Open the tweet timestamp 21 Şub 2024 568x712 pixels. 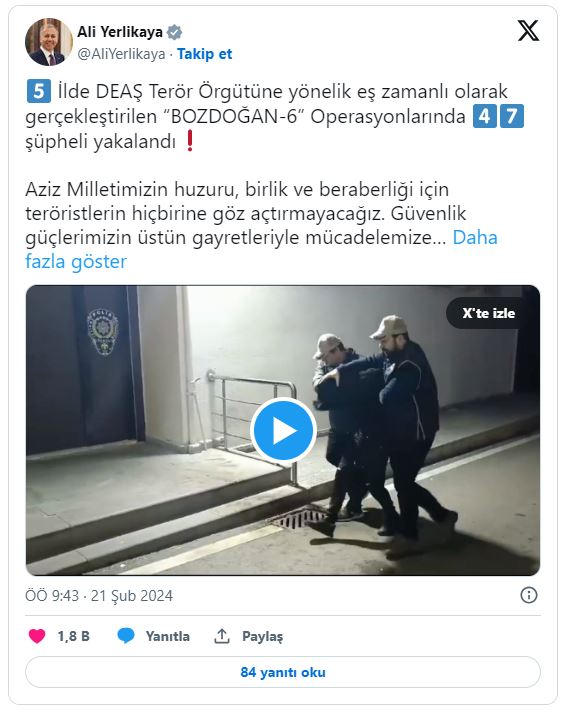tap(132, 595)
